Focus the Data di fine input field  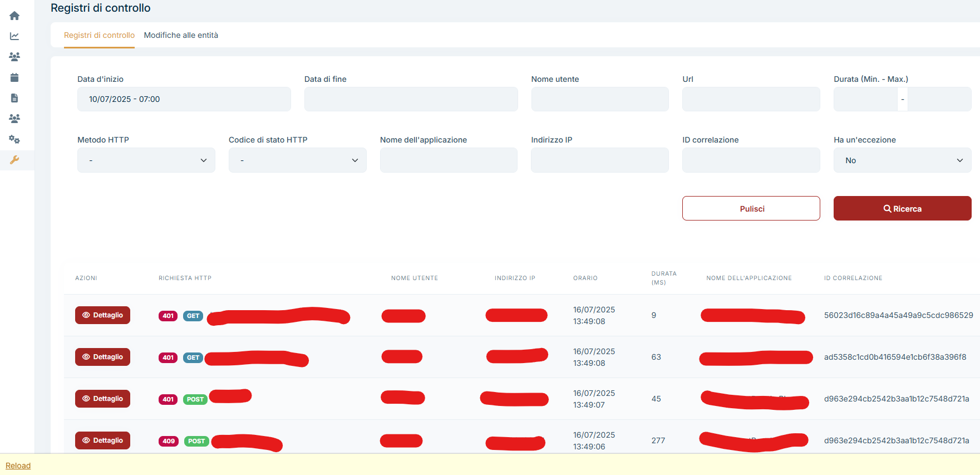click(411, 99)
